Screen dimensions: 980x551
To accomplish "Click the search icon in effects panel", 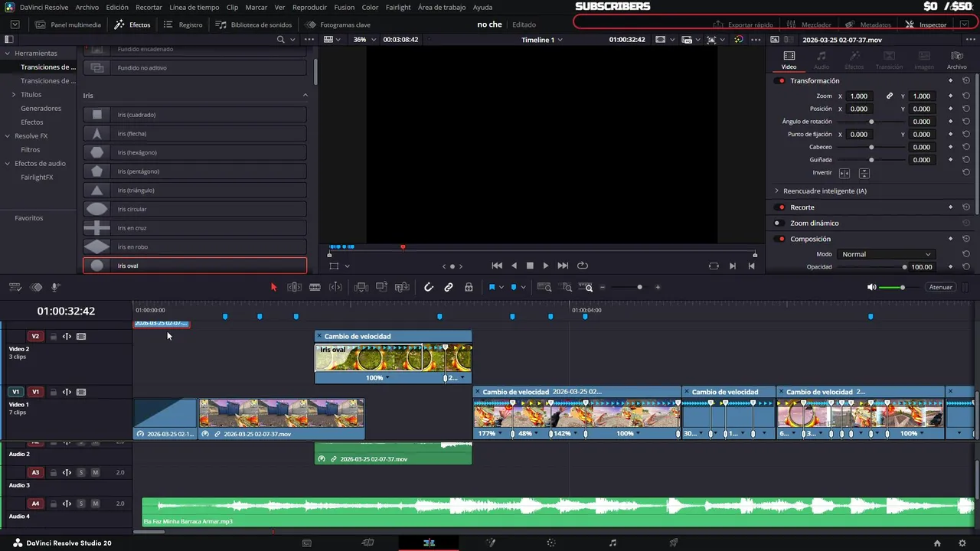I will pyautogui.click(x=281, y=39).
